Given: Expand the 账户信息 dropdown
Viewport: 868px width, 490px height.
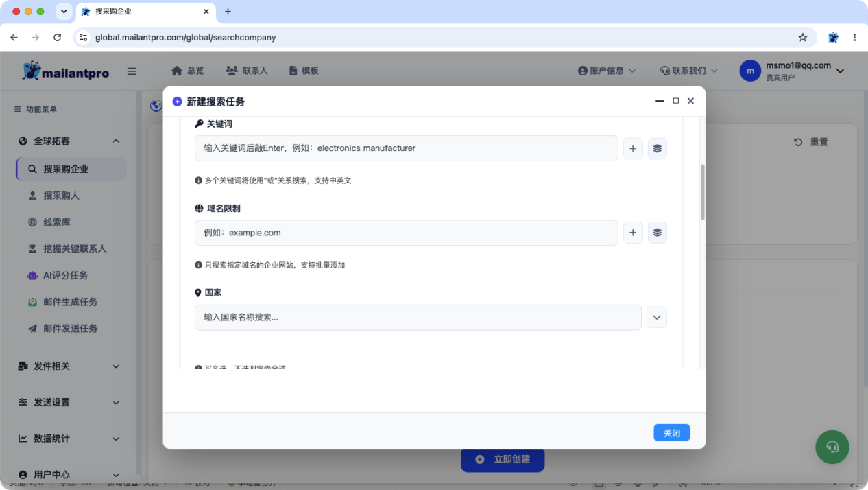Looking at the screenshot, I should point(607,71).
